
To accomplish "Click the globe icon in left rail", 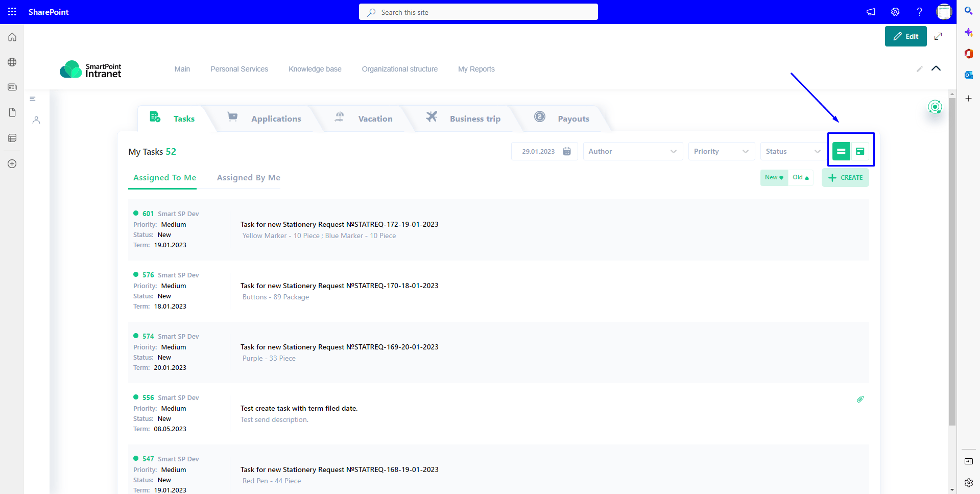I will point(12,62).
